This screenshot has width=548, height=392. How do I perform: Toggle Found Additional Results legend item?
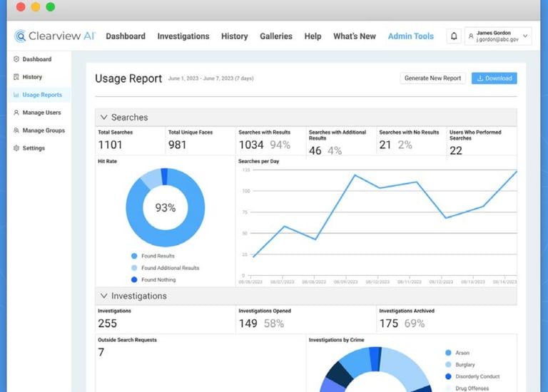[x=165, y=268]
